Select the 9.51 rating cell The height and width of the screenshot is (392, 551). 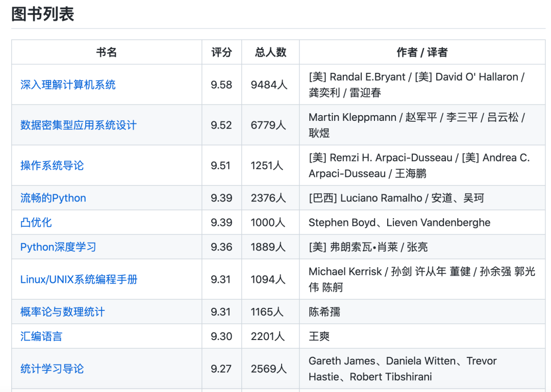coord(222,166)
